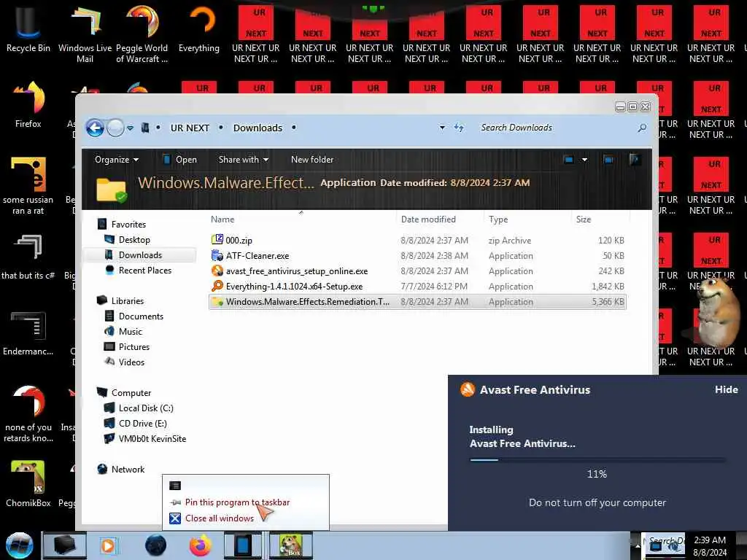Go back with the Explorer back arrow
This screenshot has height=560, width=747.
pyautogui.click(x=95, y=128)
